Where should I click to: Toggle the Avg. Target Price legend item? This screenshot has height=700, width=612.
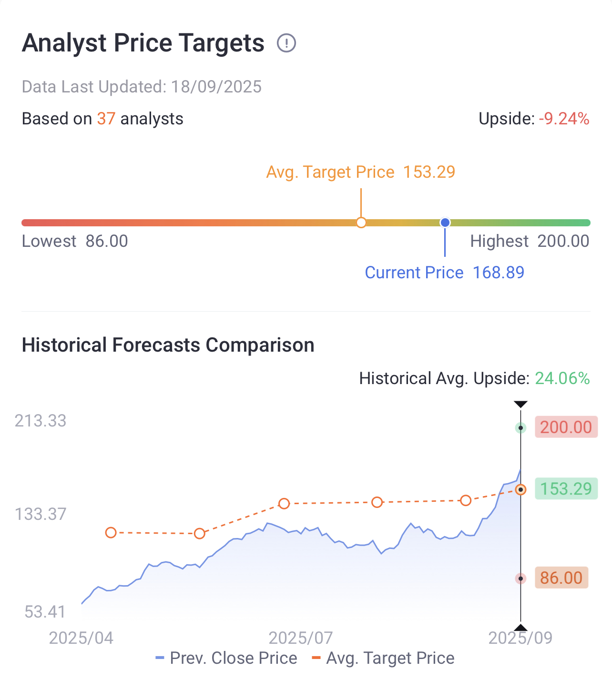point(383,658)
